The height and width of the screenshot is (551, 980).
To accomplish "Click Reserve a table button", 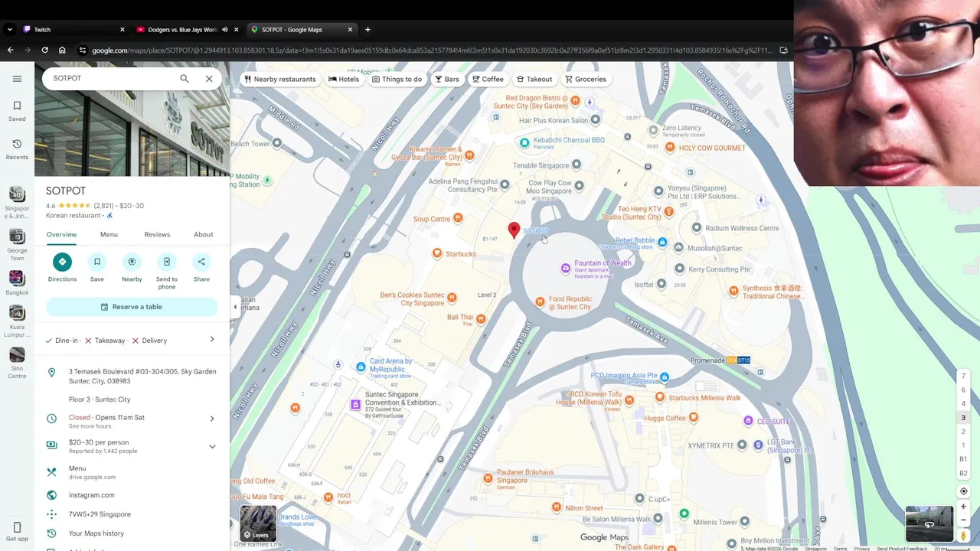I will (x=132, y=307).
